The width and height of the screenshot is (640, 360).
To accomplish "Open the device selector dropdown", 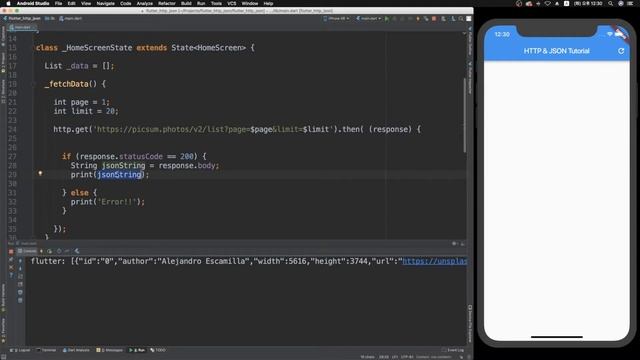I will (x=337, y=18).
